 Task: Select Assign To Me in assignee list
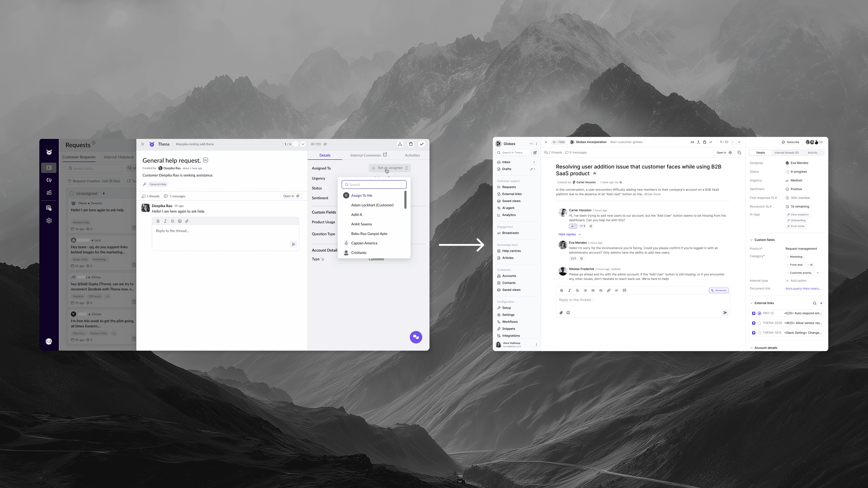tap(362, 195)
